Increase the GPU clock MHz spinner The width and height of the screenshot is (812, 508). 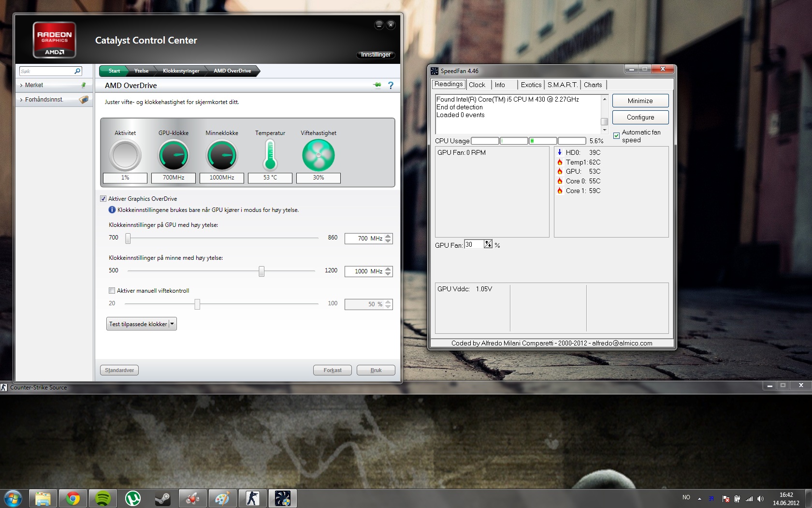pyautogui.click(x=388, y=236)
